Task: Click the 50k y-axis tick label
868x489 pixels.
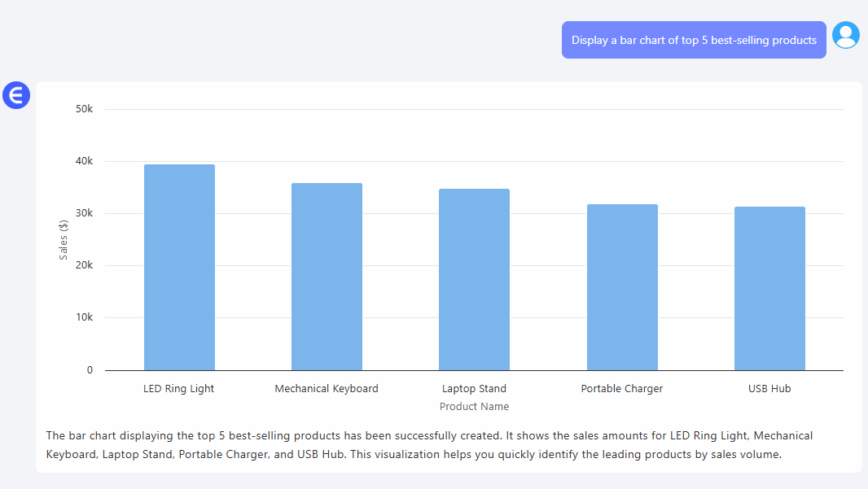Action: point(85,109)
